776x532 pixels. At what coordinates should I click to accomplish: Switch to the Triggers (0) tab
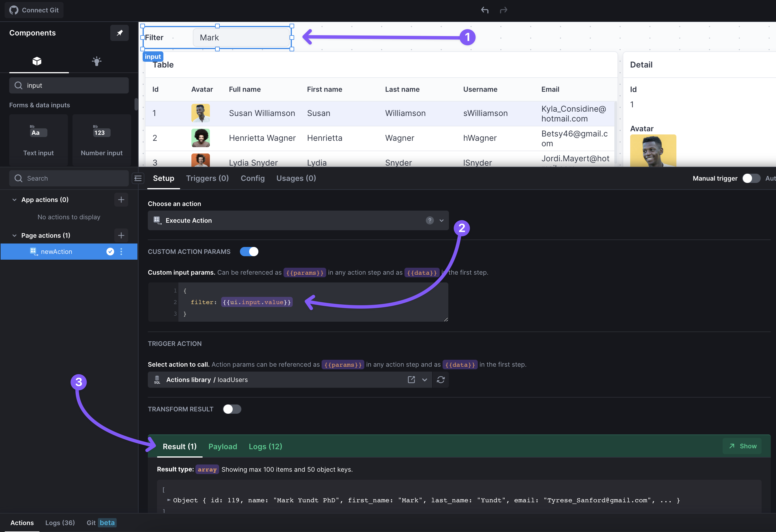click(207, 178)
